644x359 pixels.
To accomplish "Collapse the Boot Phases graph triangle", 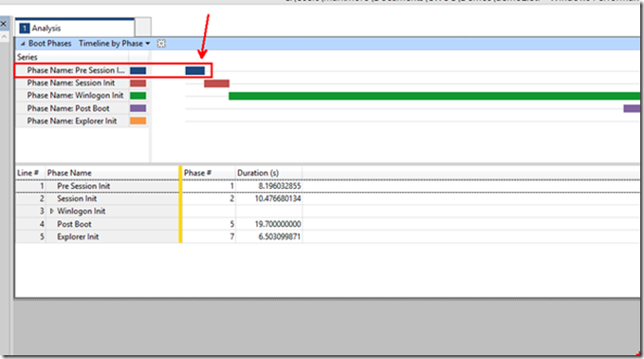I will 23,44.
